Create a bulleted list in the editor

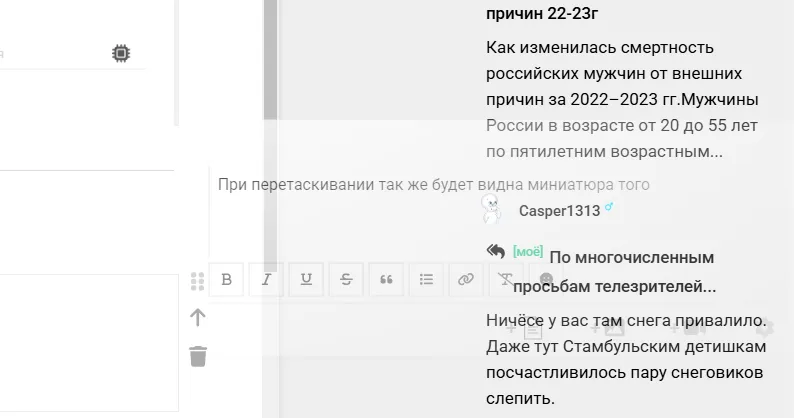(x=426, y=279)
